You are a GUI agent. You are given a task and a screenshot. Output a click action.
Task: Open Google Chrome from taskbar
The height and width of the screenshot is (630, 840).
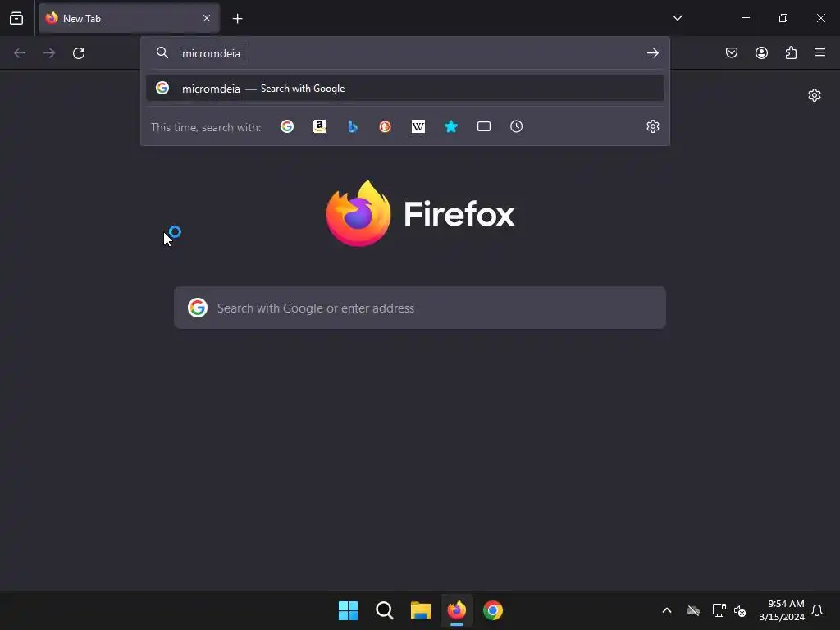(493, 610)
